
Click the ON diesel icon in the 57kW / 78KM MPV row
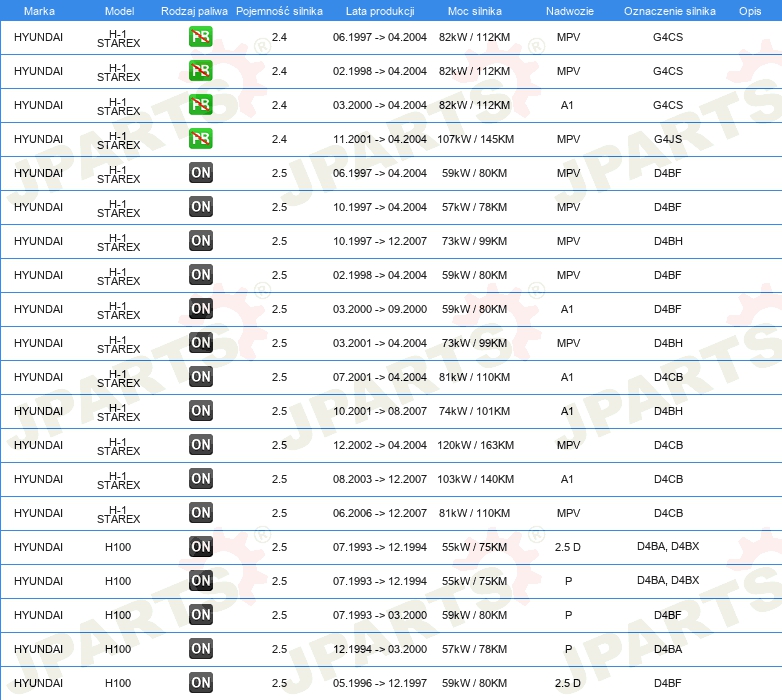[201, 207]
